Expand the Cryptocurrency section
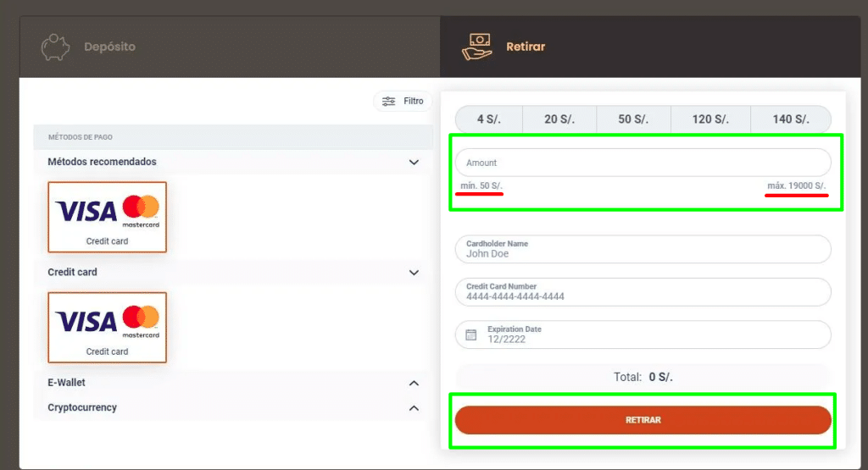The height and width of the screenshot is (470, 868). [x=414, y=408]
